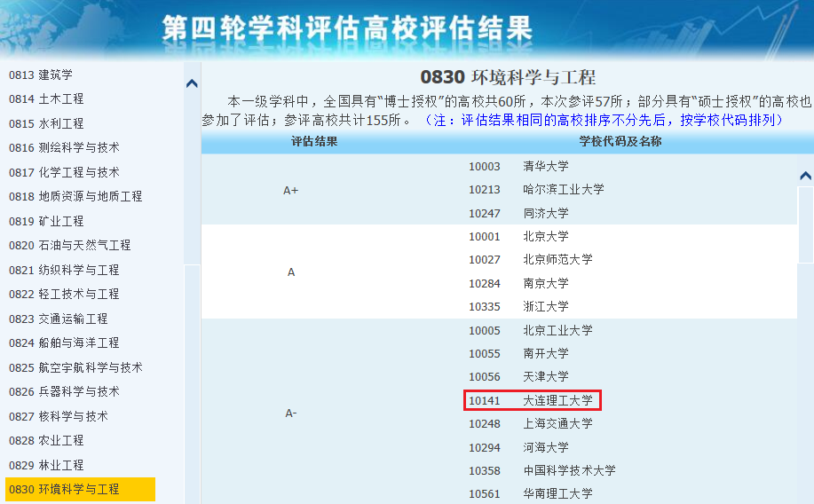The height and width of the screenshot is (504, 814).
Task: Click the blue sorting note text
Action: tap(604, 121)
